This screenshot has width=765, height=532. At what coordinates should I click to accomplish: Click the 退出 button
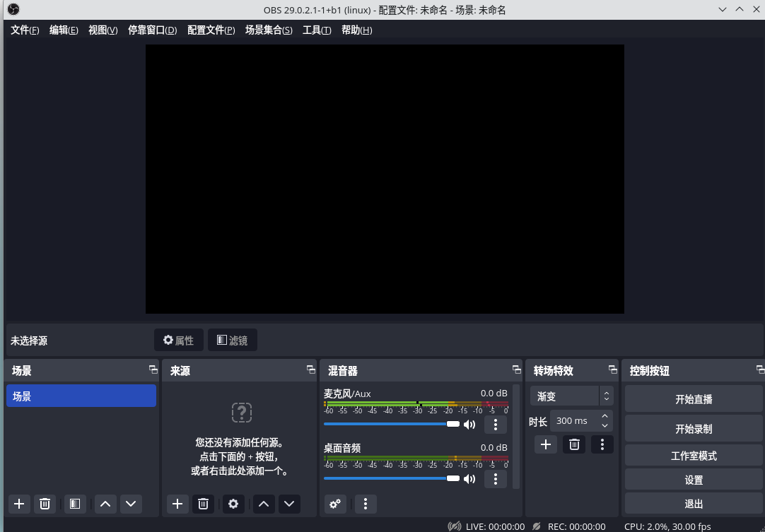coord(694,504)
